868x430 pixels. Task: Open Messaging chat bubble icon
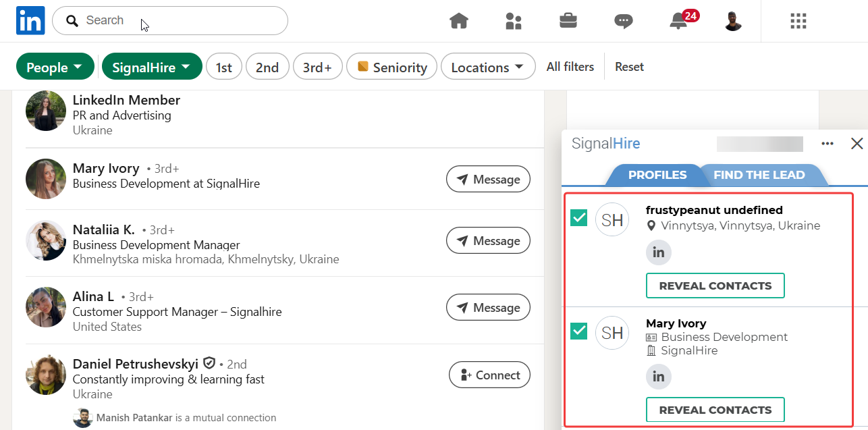click(x=623, y=22)
